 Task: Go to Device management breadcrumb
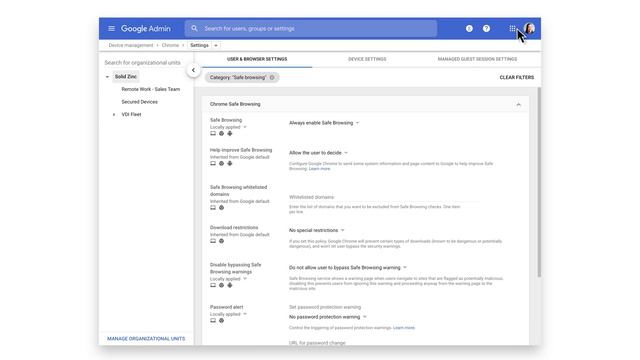[131, 45]
